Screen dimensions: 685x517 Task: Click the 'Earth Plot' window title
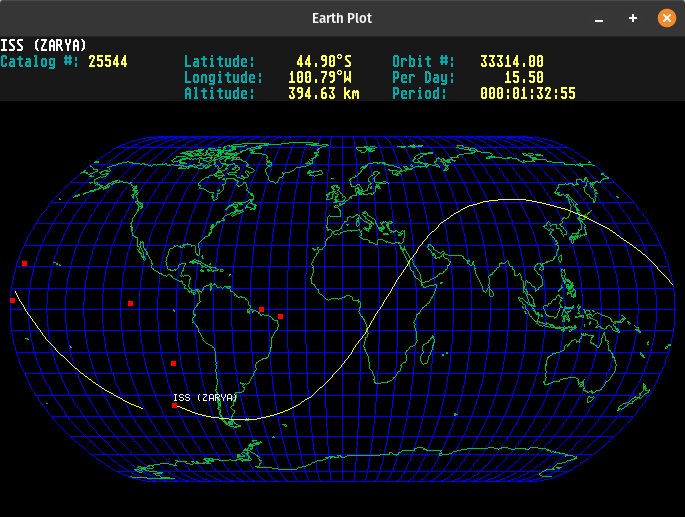[342, 18]
